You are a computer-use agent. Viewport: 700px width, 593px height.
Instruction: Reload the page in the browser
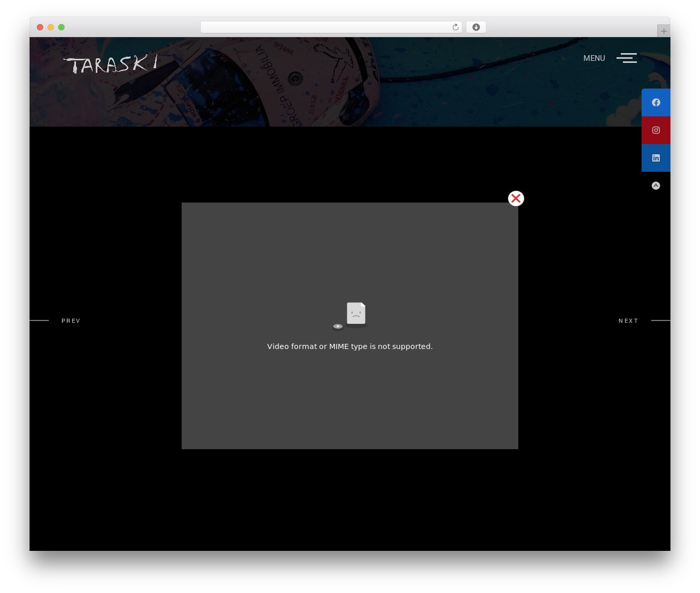coord(455,27)
